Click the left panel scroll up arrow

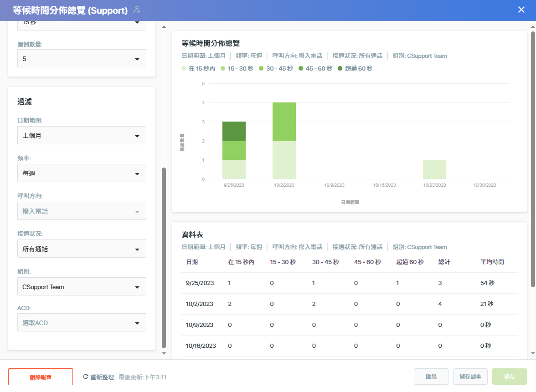click(x=164, y=26)
